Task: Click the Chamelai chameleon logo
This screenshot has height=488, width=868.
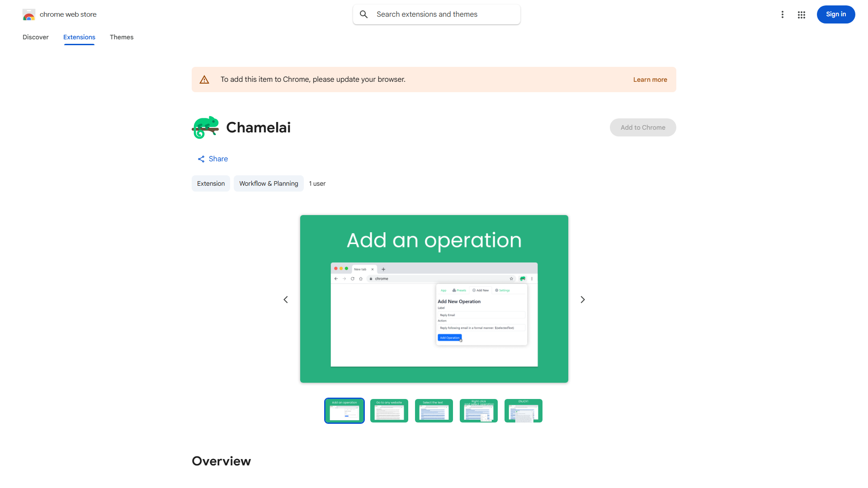Action: [x=205, y=127]
